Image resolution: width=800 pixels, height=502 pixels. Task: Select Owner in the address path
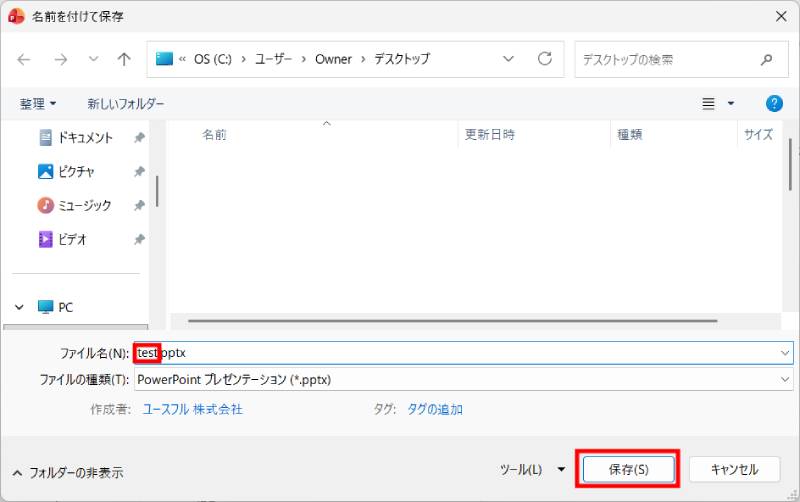point(333,59)
